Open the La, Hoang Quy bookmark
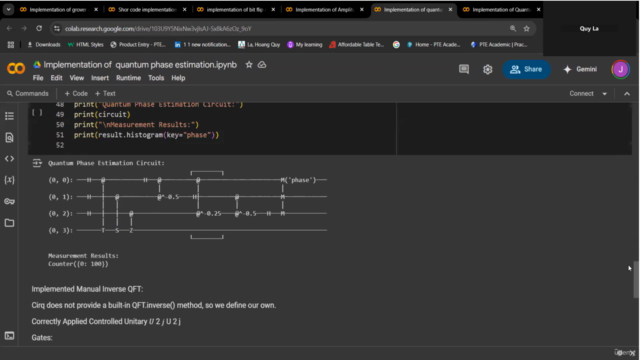The image size is (640, 360). 259,45
